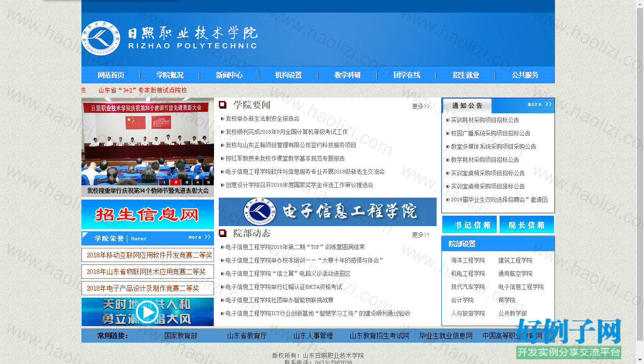
Task: Open 机电工程学院 department link
Action: [468, 273]
